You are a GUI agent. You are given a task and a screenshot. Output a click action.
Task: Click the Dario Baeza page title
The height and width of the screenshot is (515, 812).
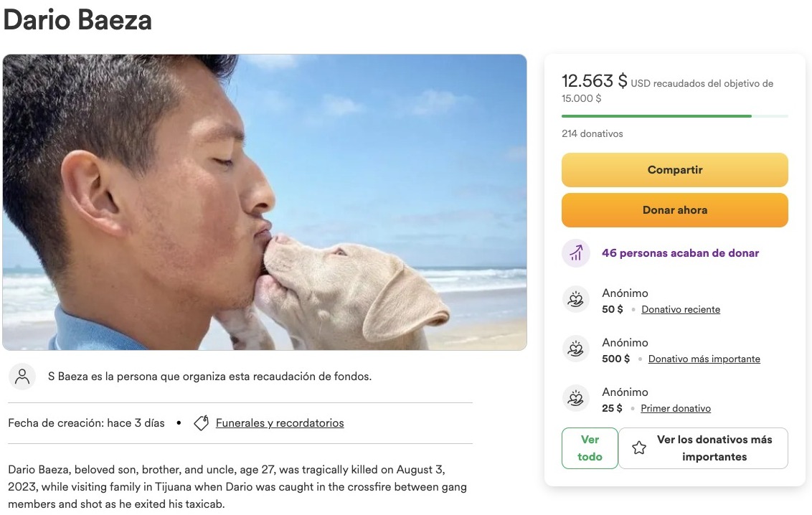tap(77, 19)
